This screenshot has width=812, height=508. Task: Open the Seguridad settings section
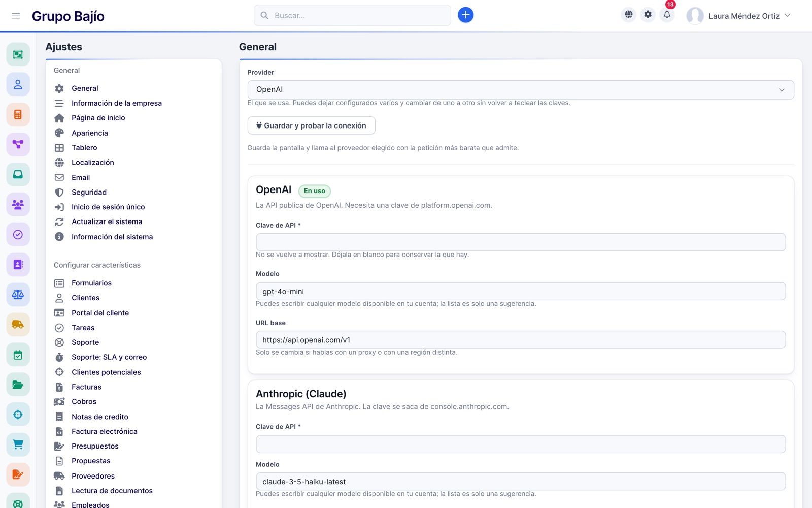(x=89, y=192)
